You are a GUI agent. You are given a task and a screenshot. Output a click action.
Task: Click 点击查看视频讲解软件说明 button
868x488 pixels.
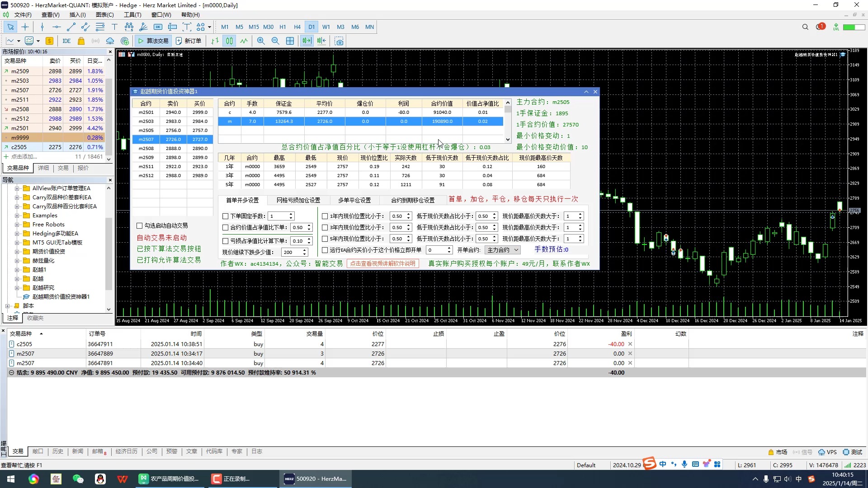coord(383,263)
